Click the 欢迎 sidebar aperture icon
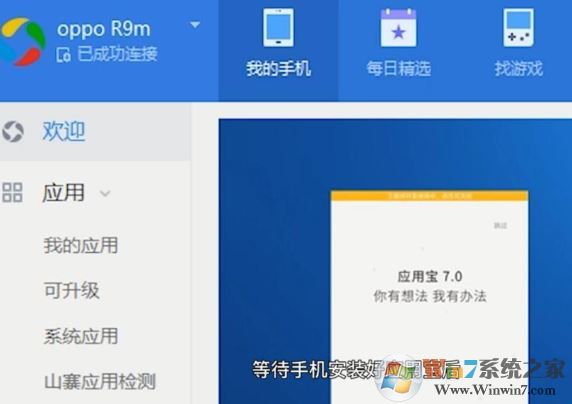The width and height of the screenshot is (572, 404). point(13,131)
